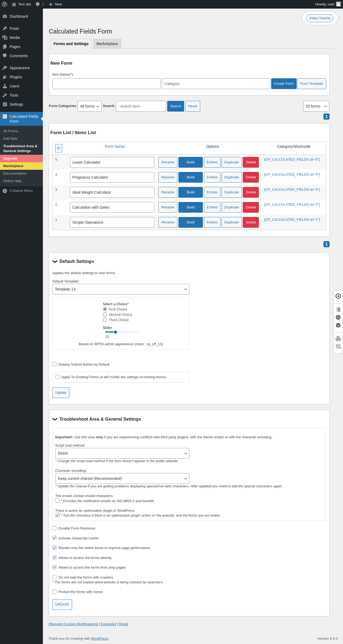Click the Pages icon in sidebar
This screenshot has height=644, width=343.
click(x=5, y=47)
